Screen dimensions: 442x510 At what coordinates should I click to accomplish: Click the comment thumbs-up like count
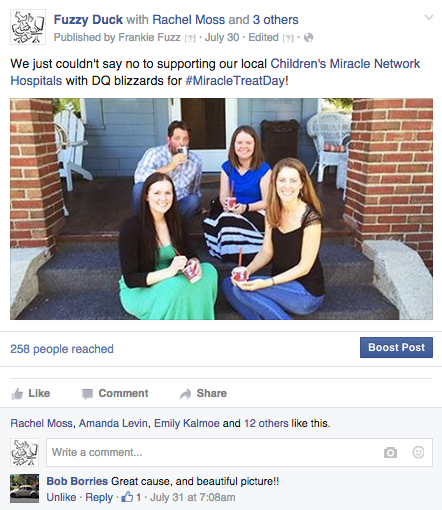click(x=131, y=497)
